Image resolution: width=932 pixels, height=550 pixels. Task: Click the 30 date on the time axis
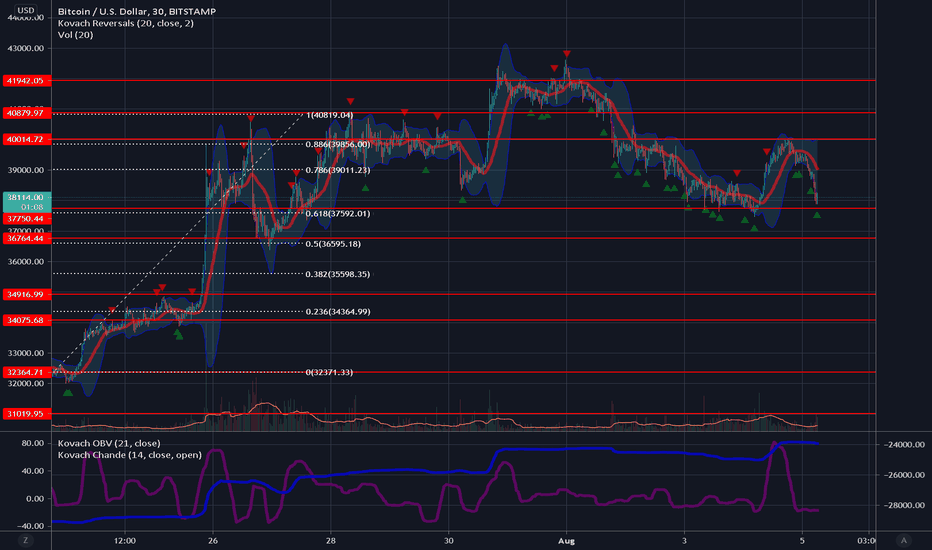(x=448, y=540)
